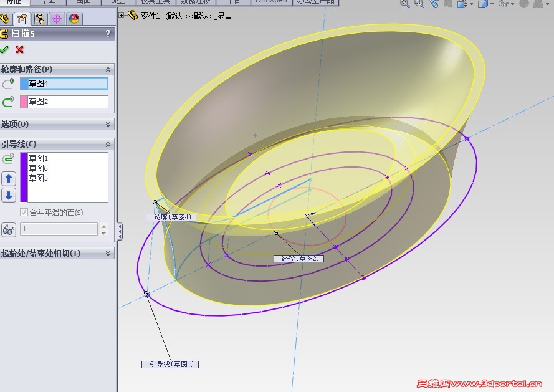The width and height of the screenshot is (554, 392).
Task: Switch to the 数据迁移 ribbon tab
Action: point(196,2)
